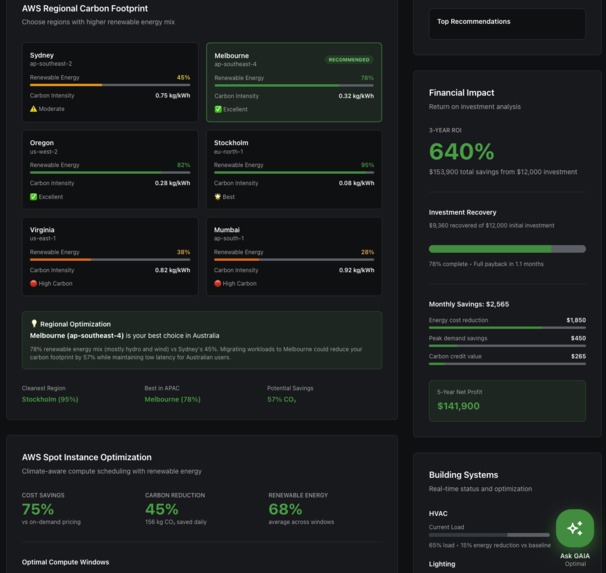Select the Oregon region name
606x573 pixels.
42,143
